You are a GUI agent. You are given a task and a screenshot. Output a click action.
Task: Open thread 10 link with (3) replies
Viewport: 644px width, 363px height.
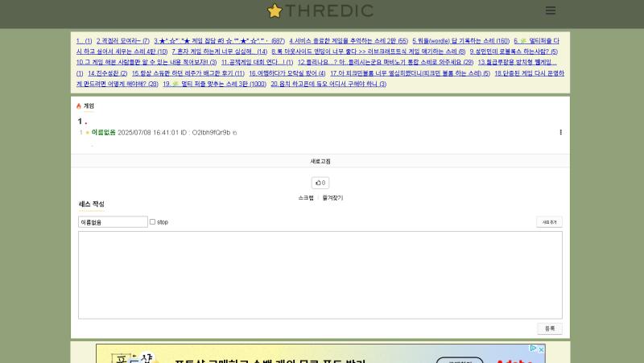[147, 63]
